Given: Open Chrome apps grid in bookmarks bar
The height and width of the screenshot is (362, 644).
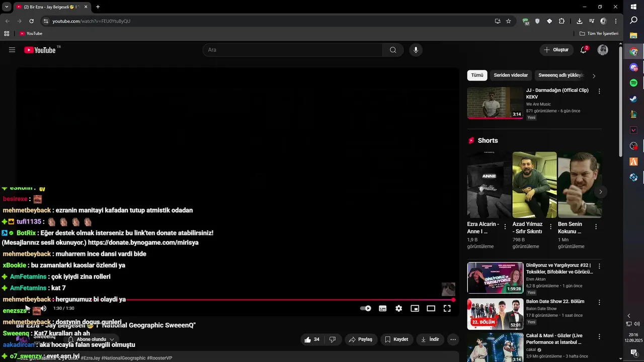Looking at the screenshot, I should (x=7, y=34).
